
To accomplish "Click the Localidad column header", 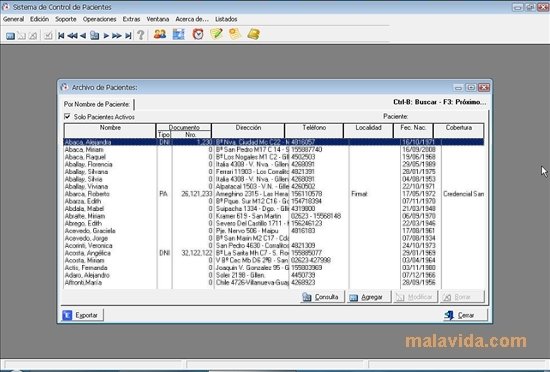I will click(x=368, y=130).
